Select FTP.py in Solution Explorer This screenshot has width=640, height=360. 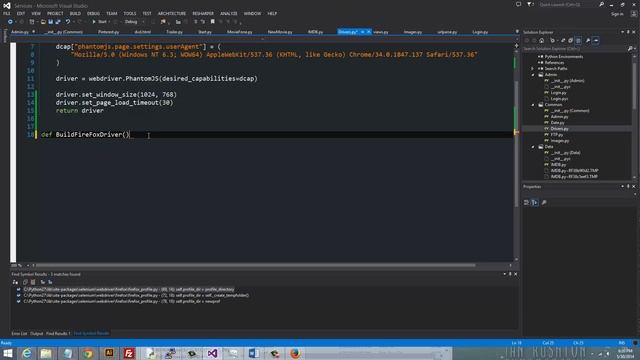tap(557, 135)
